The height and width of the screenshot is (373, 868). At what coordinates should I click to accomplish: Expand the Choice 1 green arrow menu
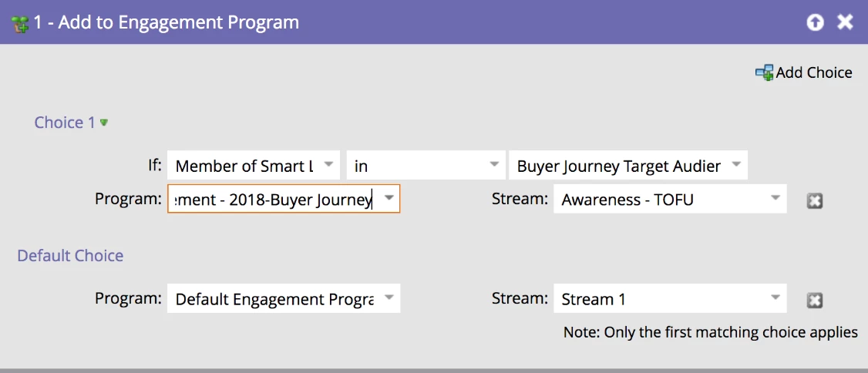104,123
